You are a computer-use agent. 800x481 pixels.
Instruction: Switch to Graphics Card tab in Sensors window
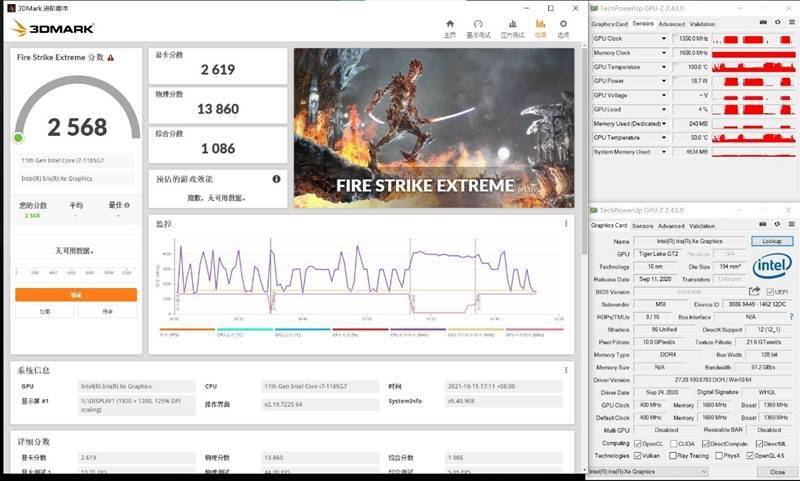point(609,24)
